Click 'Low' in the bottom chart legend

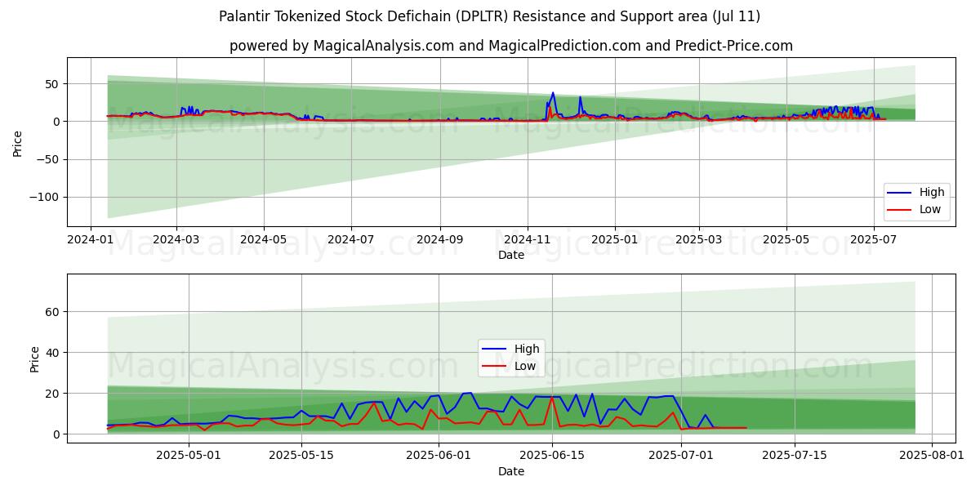click(x=525, y=366)
